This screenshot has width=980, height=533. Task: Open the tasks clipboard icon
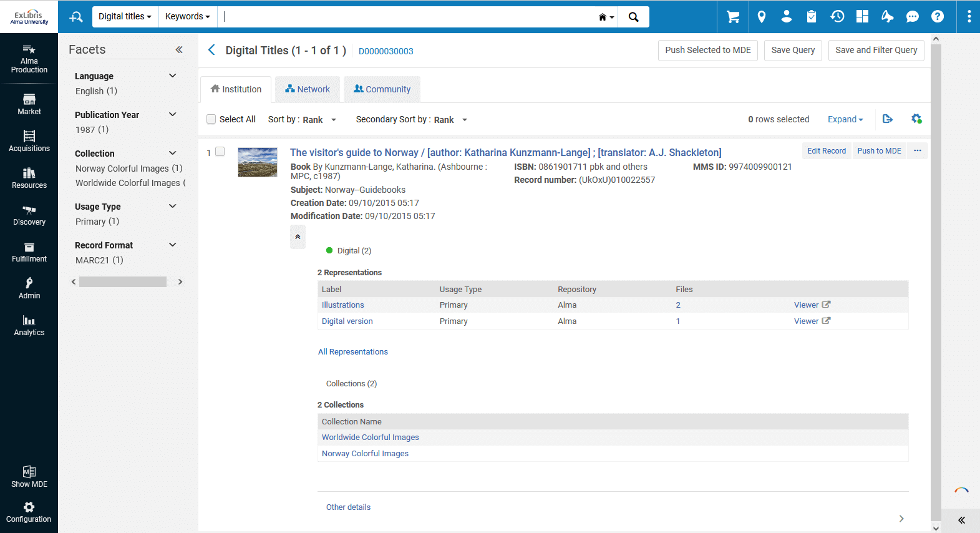pyautogui.click(x=811, y=17)
